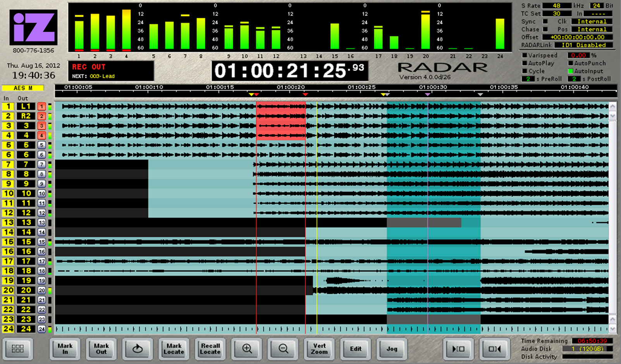Activate the Jog button

(x=392, y=349)
